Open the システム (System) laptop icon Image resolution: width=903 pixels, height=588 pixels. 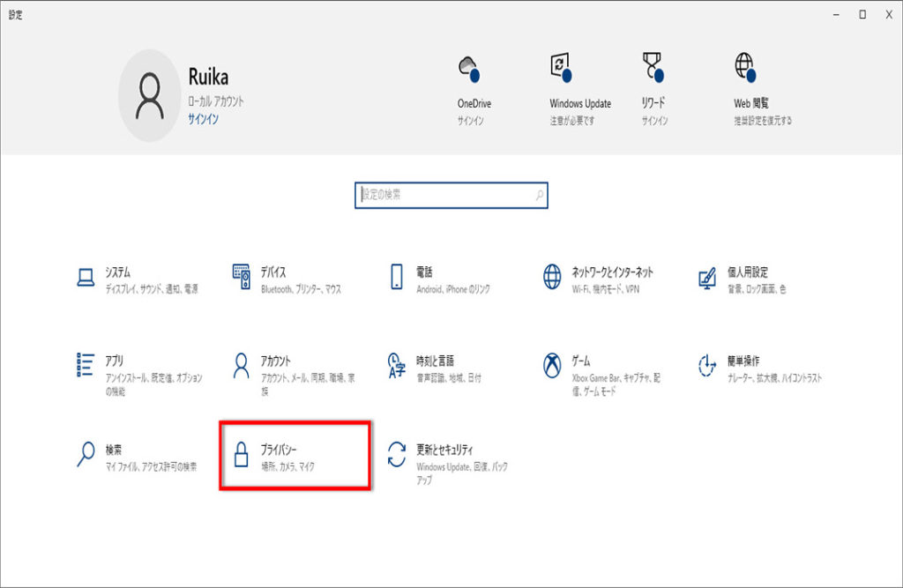86,277
